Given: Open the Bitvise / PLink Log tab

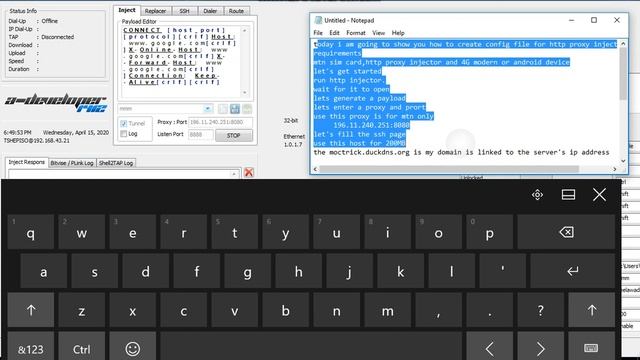Looking at the screenshot, I should [x=72, y=163].
